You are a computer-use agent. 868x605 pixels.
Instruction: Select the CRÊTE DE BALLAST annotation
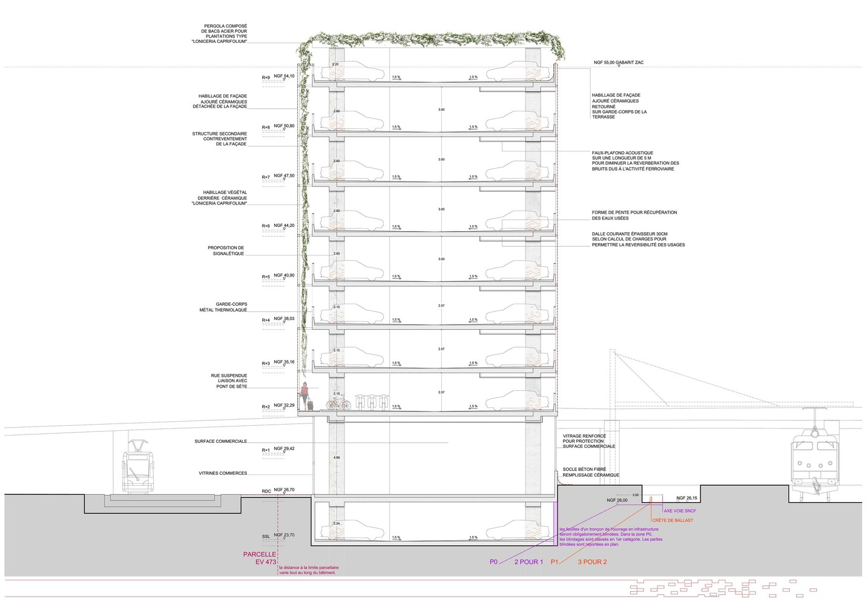click(672, 520)
